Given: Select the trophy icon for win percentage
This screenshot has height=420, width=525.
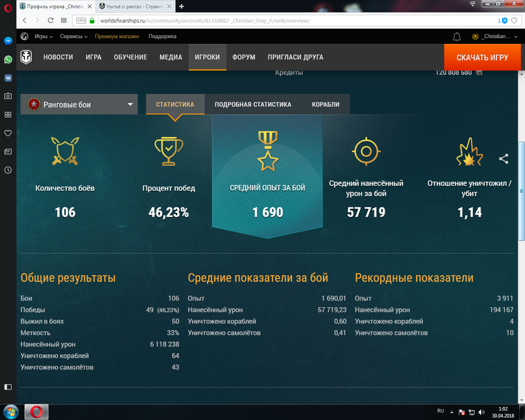Looking at the screenshot, I should point(167,151).
